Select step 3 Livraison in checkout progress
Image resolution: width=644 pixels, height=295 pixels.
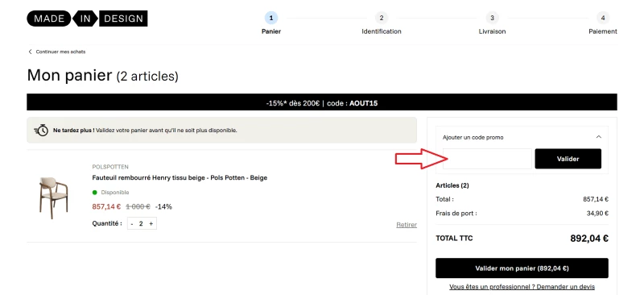pos(492,23)
